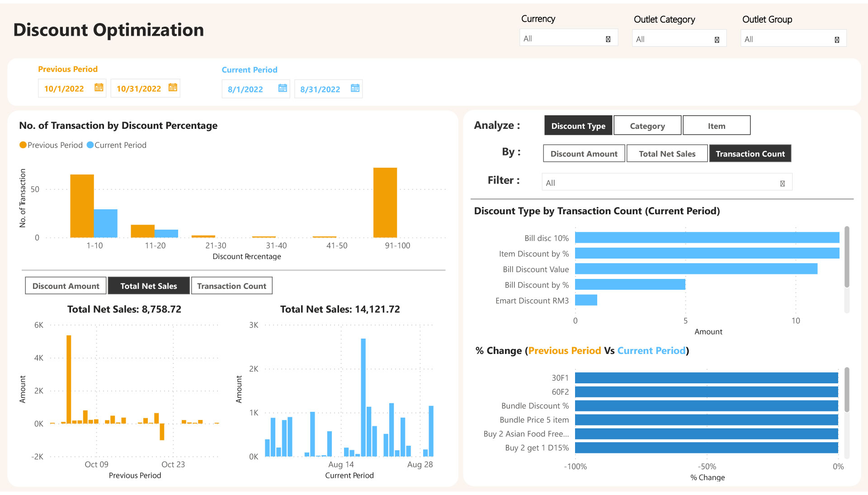
Task: Open the Previous Period start date calendar picker
Action: tap(99, 88)
